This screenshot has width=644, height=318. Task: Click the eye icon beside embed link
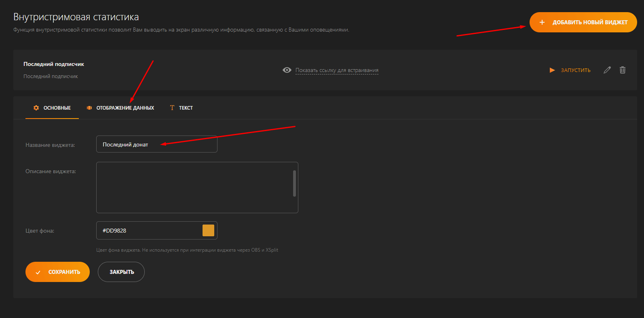pyautogui.click(x=287, y=70)
